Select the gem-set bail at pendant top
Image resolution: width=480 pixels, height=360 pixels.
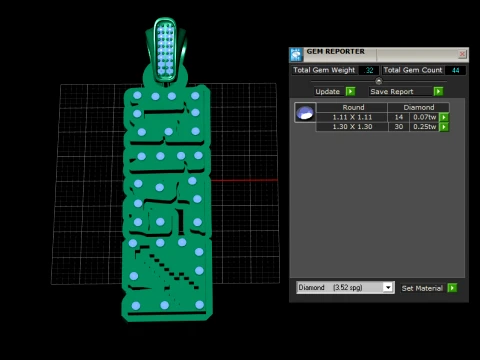pos(166,50)
